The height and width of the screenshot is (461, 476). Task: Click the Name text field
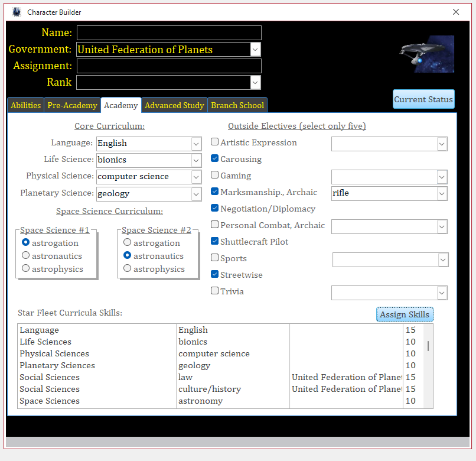click(x=169, y=33)
